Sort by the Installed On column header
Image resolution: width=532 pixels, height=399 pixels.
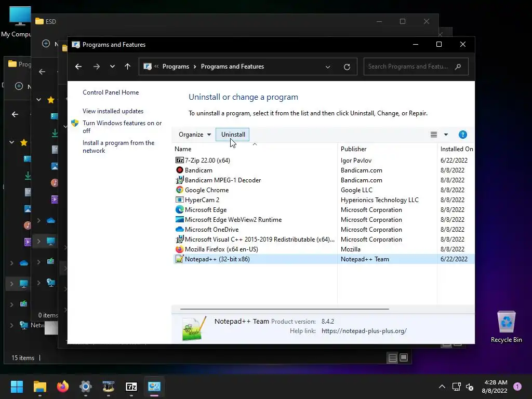(x=456, y=149)
